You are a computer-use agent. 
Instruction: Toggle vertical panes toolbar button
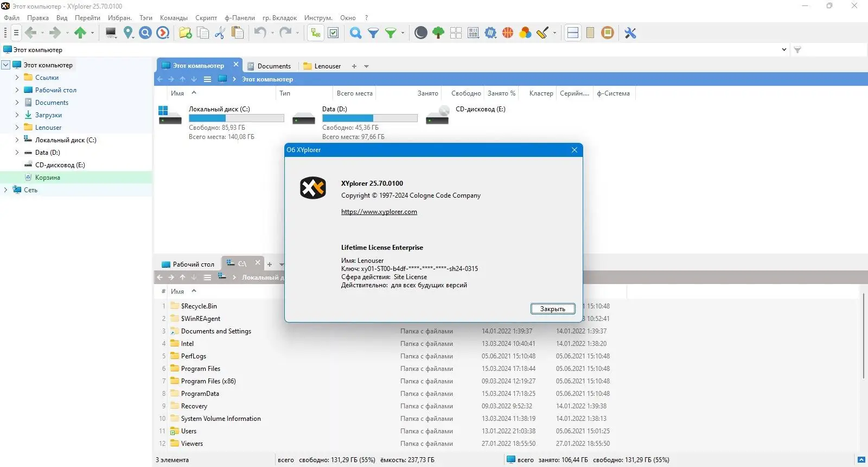[590, 33]
